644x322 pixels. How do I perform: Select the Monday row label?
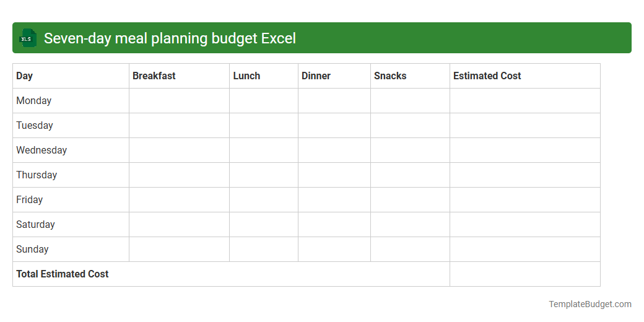(x=33, y=100)
